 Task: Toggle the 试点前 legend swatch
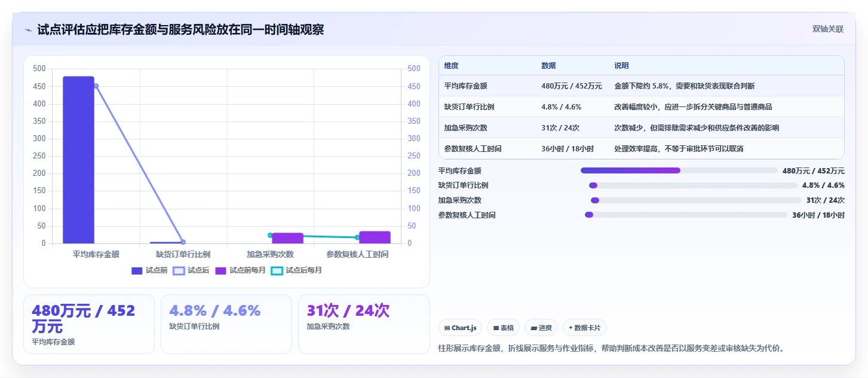point(137,270)
